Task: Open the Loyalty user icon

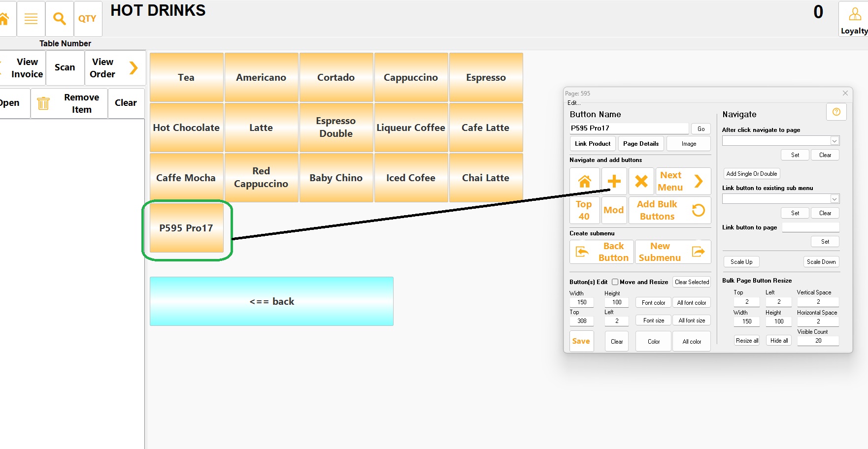Action: coord(855,19)
